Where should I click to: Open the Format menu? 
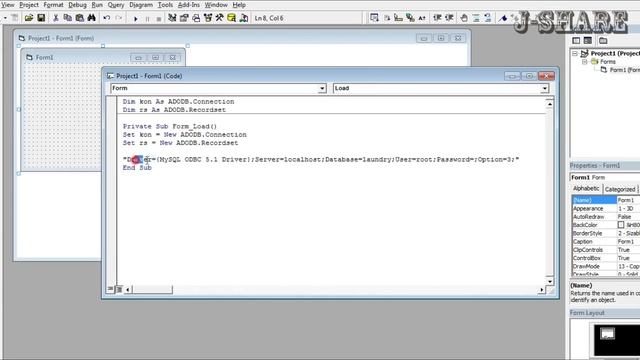tap(53, 5)
